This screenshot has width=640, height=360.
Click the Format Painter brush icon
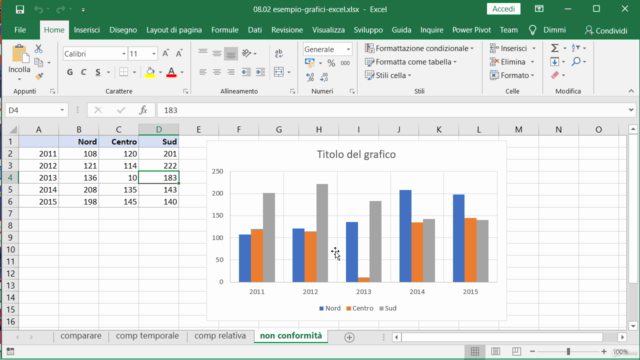pyautogui.click(x=39, y=76)
